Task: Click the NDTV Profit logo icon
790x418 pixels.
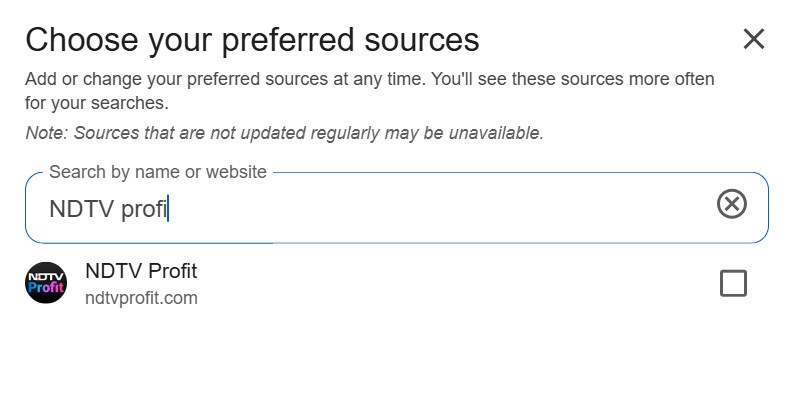Action: pyautogui.click(x=45, y=284)
